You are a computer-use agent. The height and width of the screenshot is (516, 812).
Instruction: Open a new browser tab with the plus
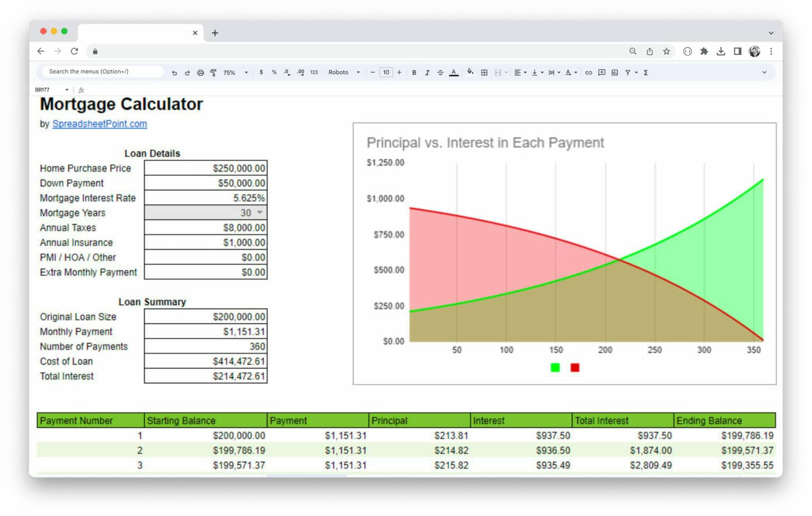point(215,33)
